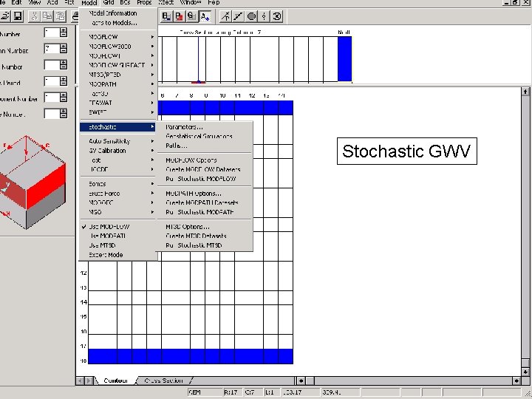Click the circled number 3 toolbar icon

tap(277, 16)
